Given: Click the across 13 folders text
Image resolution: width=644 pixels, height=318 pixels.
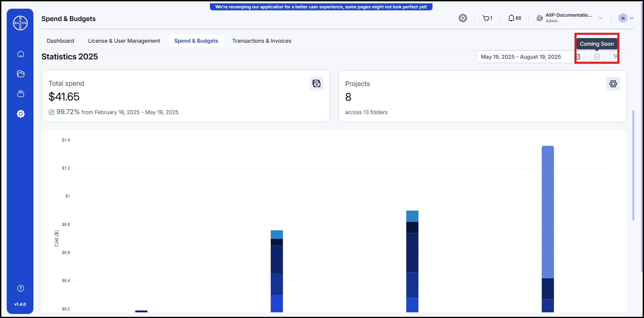Looking at the screenshot, I should click(x=366, y=112).
